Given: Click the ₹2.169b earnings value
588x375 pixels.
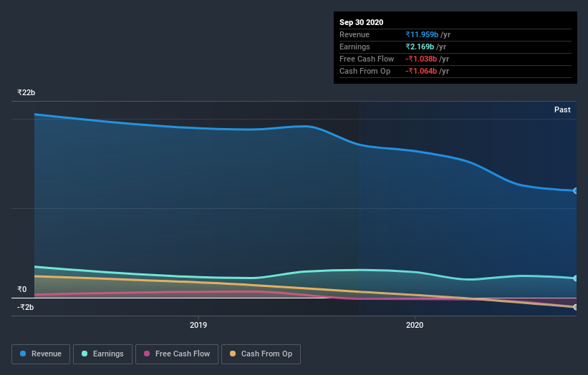Looking at the screenshot, I should (x=420, y=47).
